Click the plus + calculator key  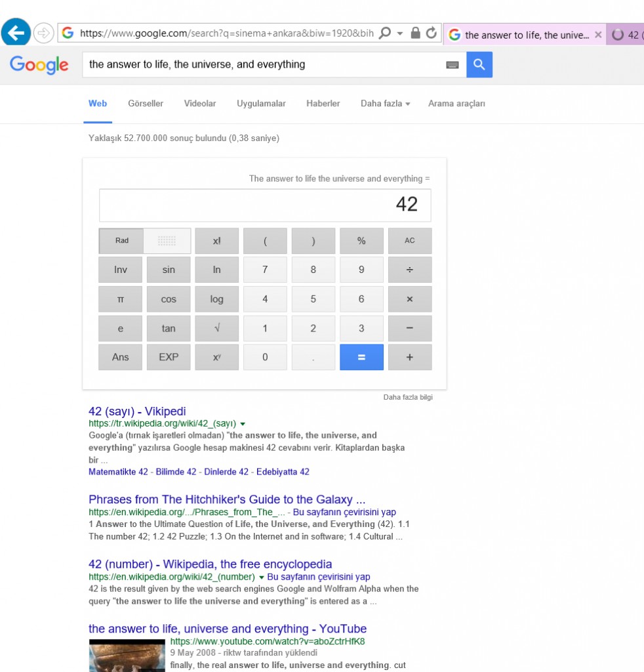click(410, 357)
